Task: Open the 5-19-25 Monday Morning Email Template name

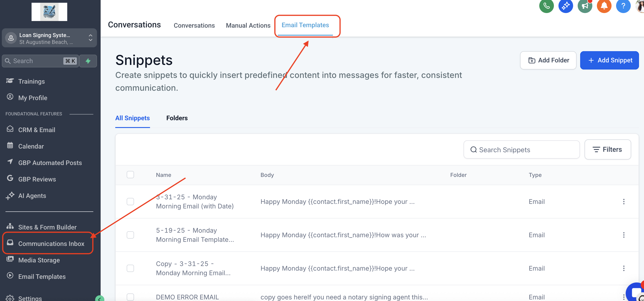Action: pyautogui.click(x=195, y=235)
